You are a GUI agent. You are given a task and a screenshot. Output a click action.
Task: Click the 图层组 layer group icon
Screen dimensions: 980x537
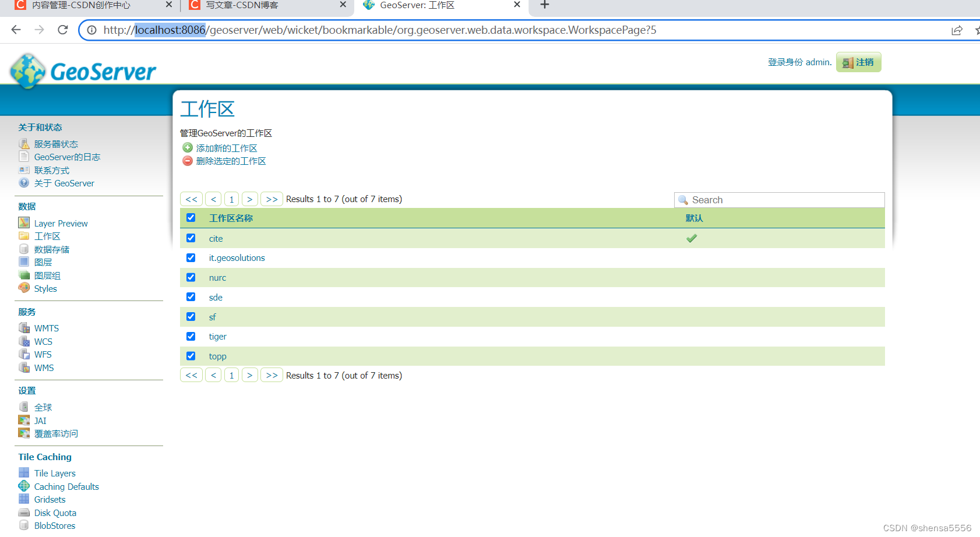point(24,275)
